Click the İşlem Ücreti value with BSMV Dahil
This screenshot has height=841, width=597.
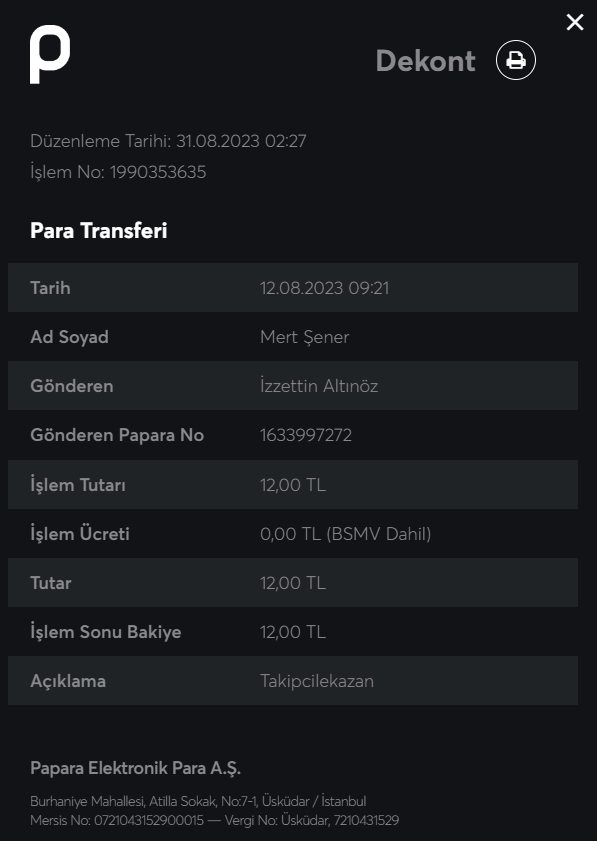(x=345, y=534)
